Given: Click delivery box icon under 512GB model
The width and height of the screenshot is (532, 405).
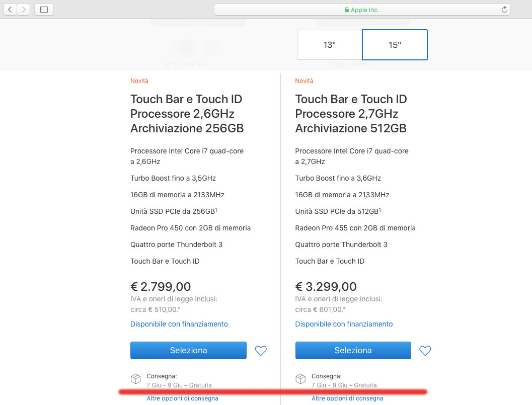Looking at the screenshot, I should point(300,378).
